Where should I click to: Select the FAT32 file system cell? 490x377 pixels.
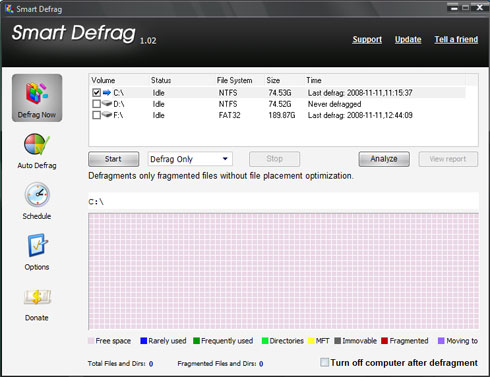[229, 115]
